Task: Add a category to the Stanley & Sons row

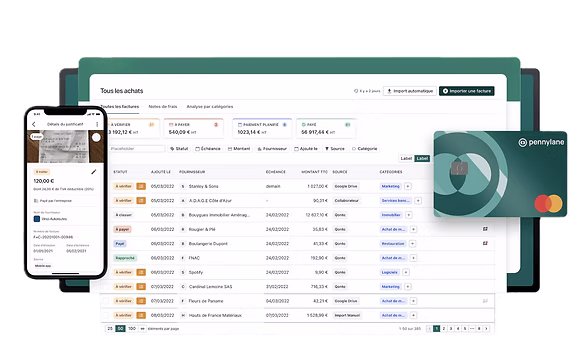Action: (x=408, y=186)
